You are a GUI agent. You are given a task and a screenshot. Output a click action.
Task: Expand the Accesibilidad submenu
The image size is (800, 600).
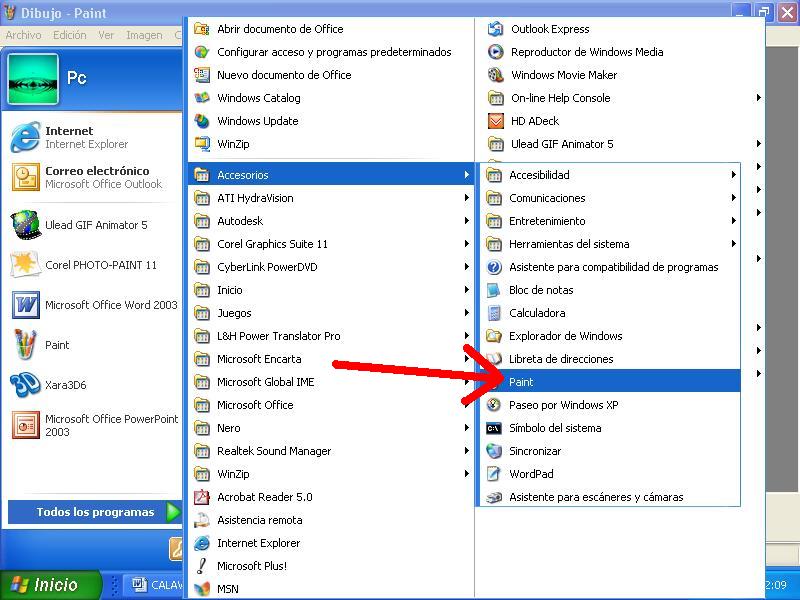[x=610, y=174]
